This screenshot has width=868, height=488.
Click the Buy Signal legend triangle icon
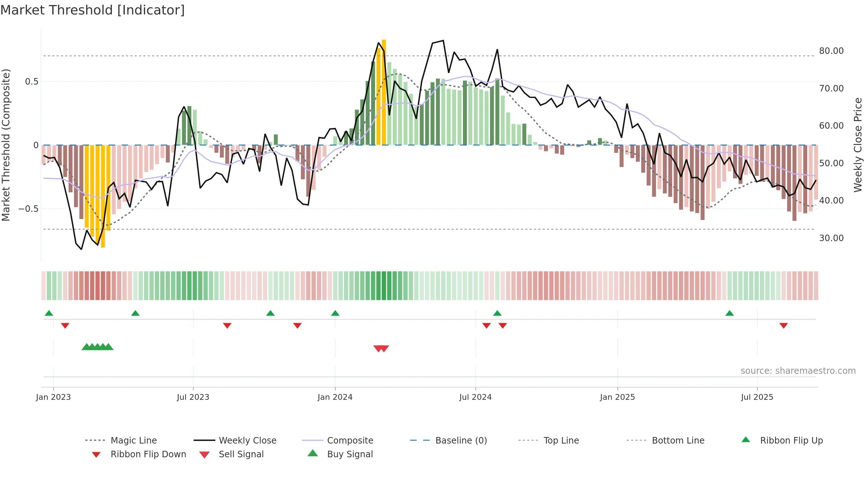[x=313, y=453]
